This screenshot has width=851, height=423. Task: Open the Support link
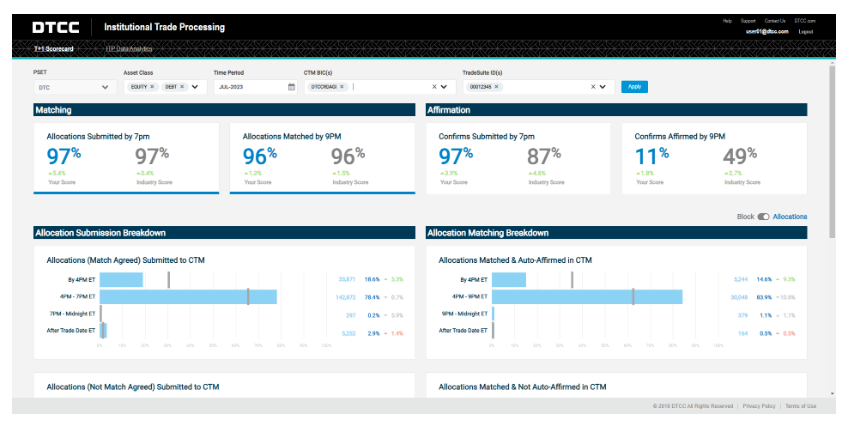748,21
